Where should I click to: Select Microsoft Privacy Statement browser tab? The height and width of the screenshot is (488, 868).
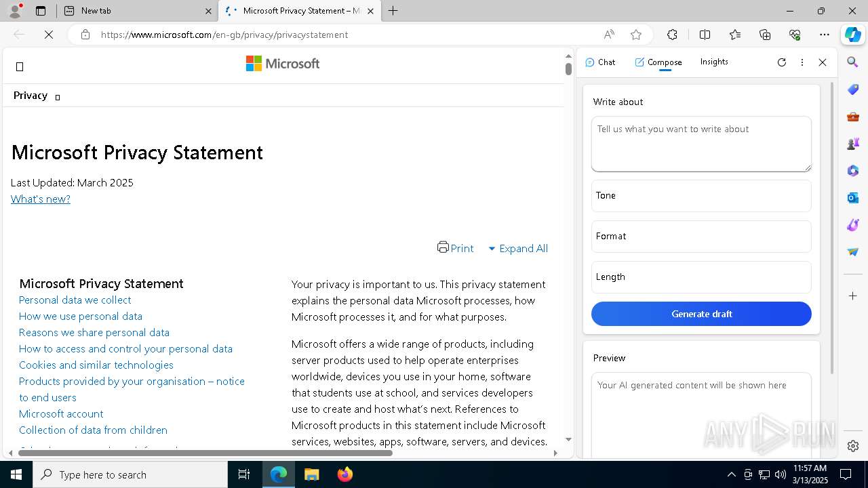pos(299,11)
